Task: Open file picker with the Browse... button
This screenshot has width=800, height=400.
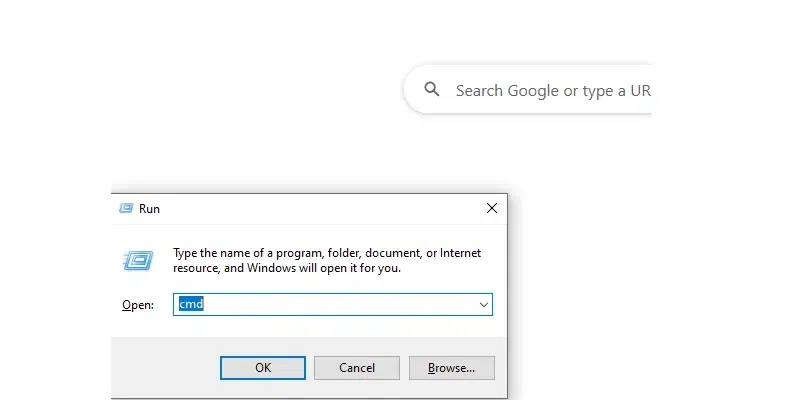Action: 452,368
